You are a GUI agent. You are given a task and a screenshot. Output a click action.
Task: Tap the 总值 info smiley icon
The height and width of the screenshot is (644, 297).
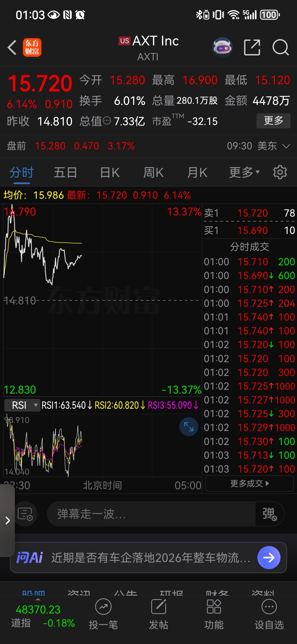(x=107, y=121)
